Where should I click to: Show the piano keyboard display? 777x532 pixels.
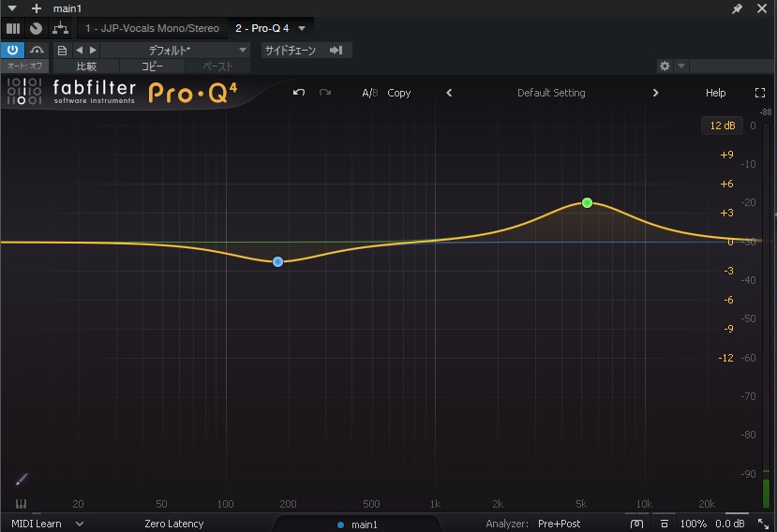coord(21,504)
